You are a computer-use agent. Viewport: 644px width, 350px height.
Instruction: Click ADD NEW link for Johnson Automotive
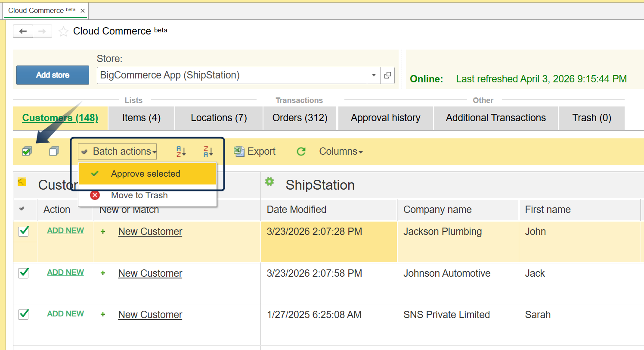click(65, 272)
